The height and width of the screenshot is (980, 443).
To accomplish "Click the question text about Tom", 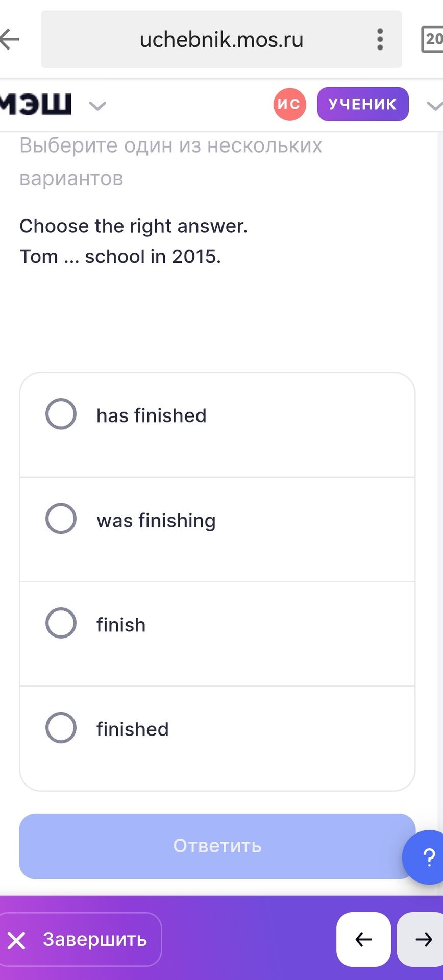I will tap(120, 257).
